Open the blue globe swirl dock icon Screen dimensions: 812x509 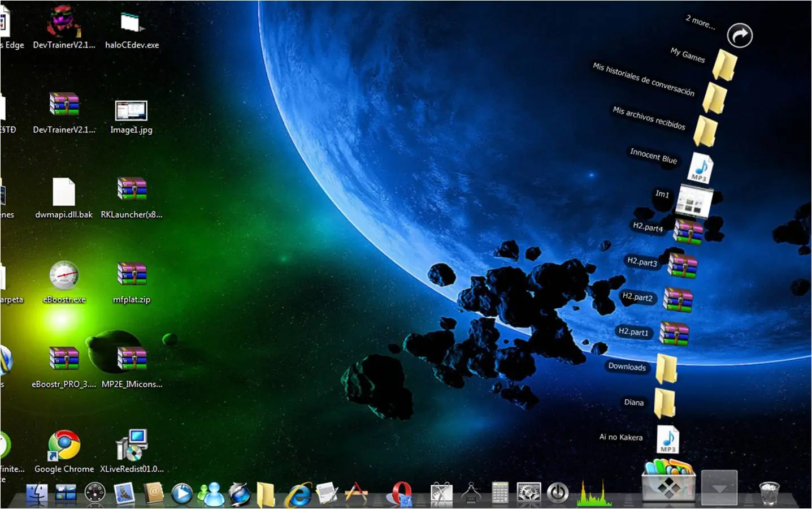pyautogui.click(x=240, y=494)
